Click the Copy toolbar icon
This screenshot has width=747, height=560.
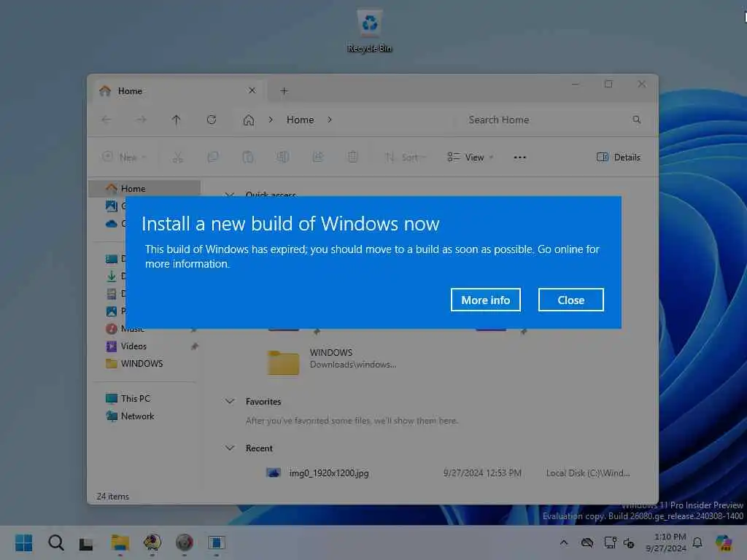point(213,157)
